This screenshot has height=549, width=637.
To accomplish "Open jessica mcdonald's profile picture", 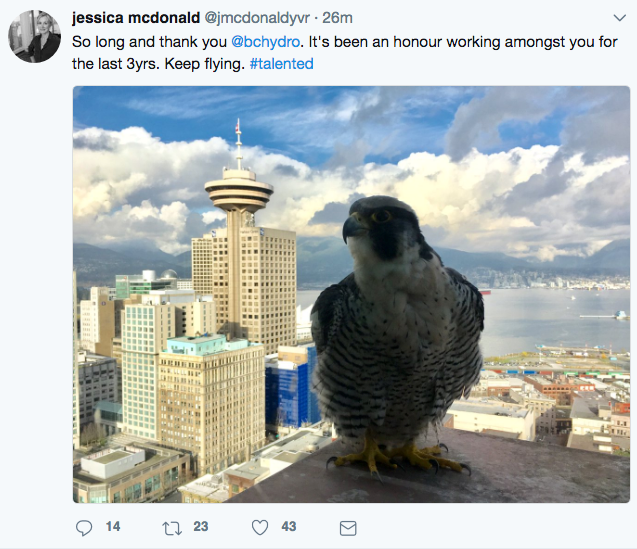I will click(x=35, y=37).
